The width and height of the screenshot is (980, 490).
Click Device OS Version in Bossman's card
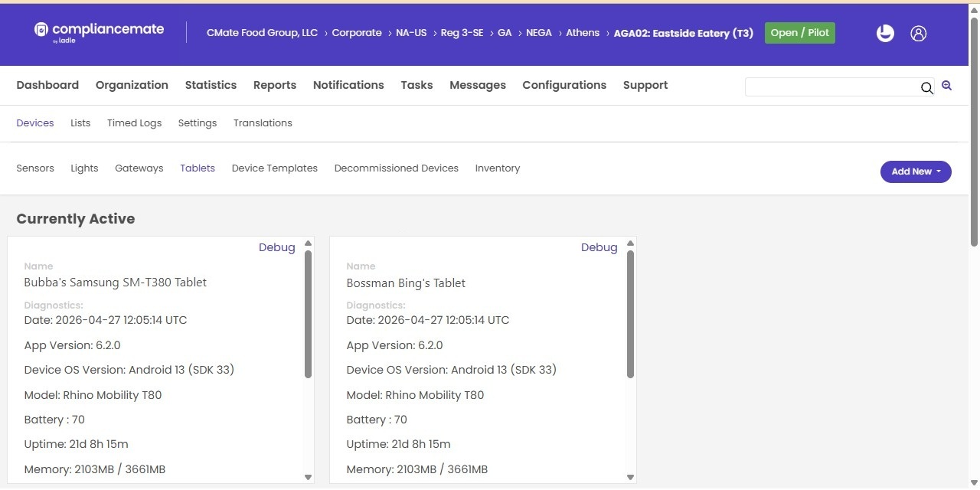(451, 370)
